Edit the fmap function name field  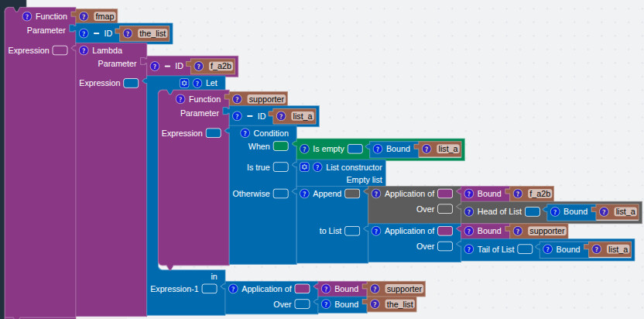(x=104, y=16)
